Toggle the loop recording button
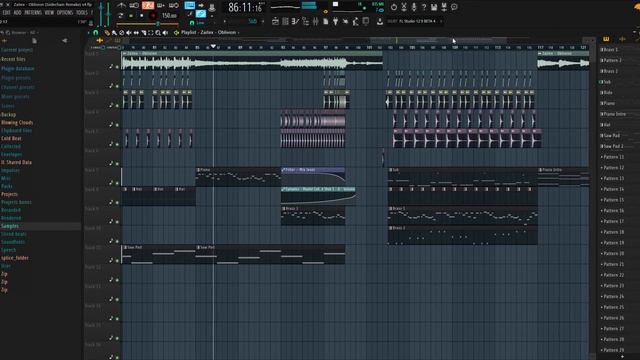The height and width of the screenshot is (360, 640). click(174, 5)
